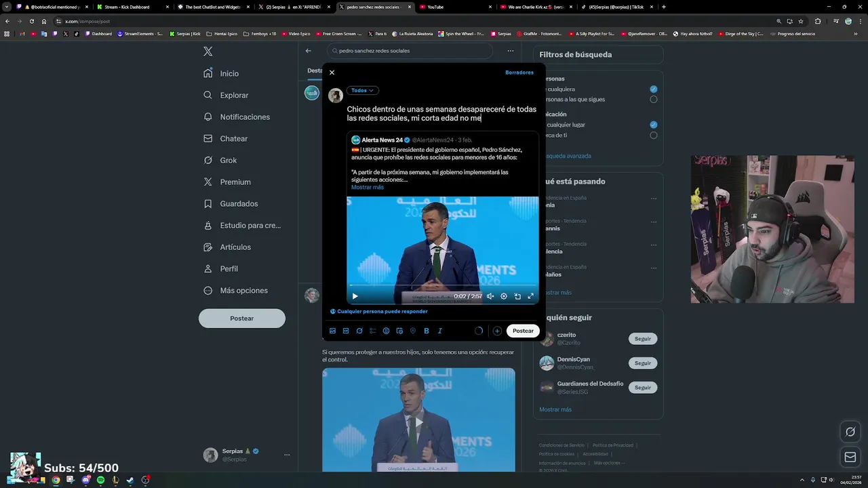Follow czerito
Viewport: 868px width, 488px height.
pos(643,339)
